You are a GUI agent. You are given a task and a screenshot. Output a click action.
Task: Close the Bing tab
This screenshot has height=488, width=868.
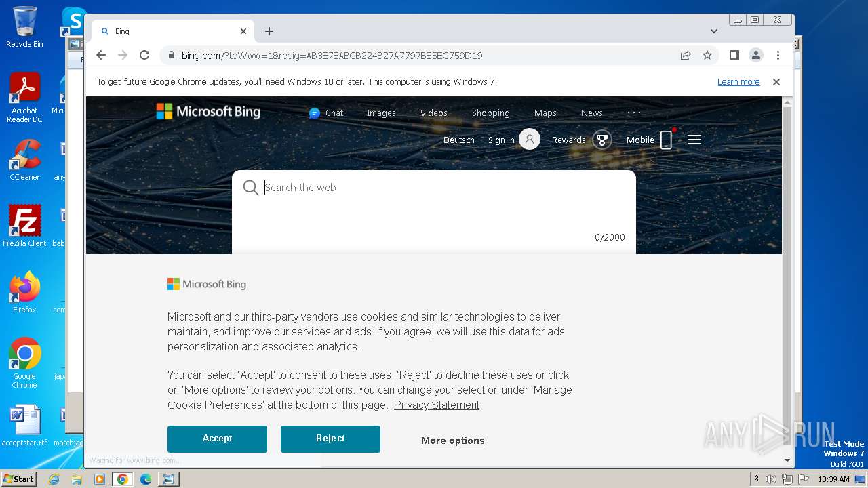243,31
